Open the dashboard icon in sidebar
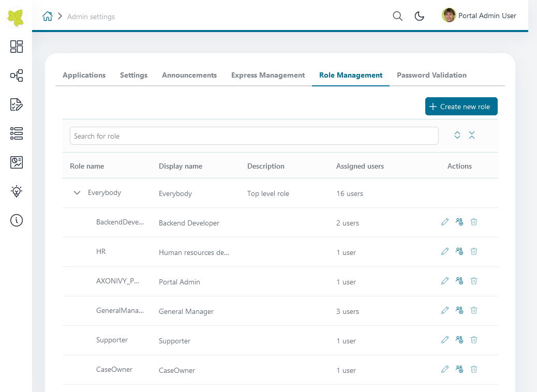The width and height of the screenshot is (537, 392). (x=17, y=47)
